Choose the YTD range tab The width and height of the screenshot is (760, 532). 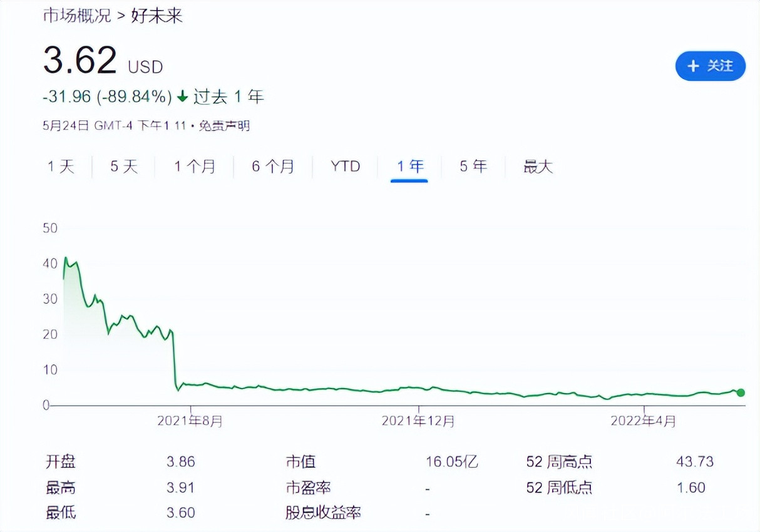pyautogui.click(x=346, y=166)
